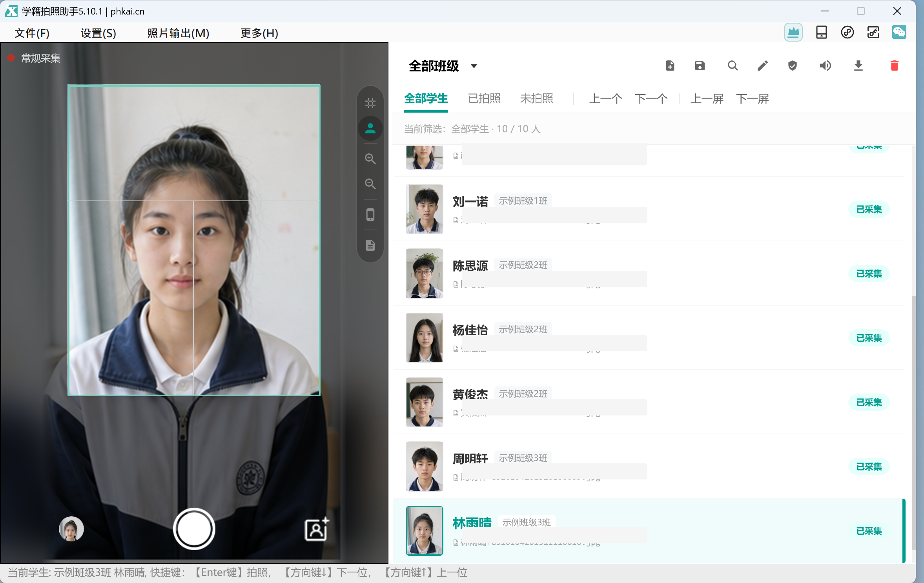Image resolution: width=924 pixels, height=583 pixels.
Task: Click the filter text 当前筛选: 全部学生 · 10 / 10 人
Action: point(472,129)
